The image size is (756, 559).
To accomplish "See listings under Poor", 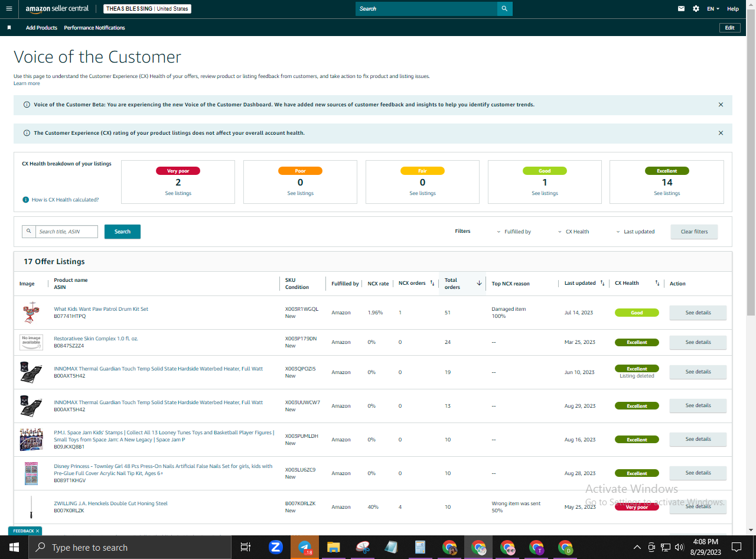I will pyautogui.click(x=300, y=193).
